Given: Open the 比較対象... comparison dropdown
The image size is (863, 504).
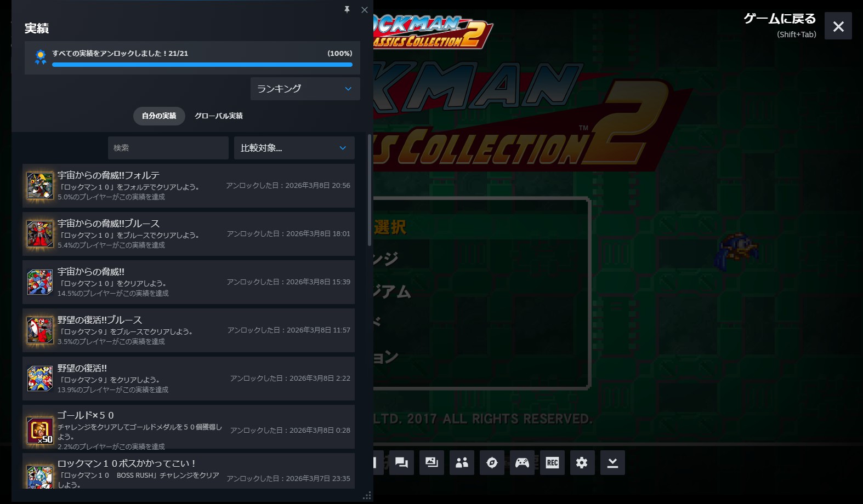Looking at the screenshot, I should tap(294, 148).
